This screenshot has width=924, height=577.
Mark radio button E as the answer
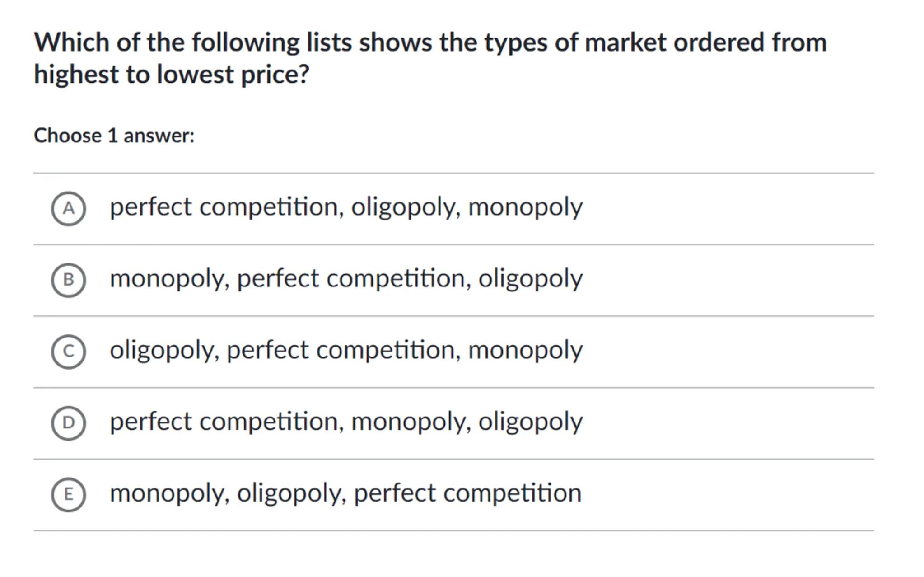68,494
